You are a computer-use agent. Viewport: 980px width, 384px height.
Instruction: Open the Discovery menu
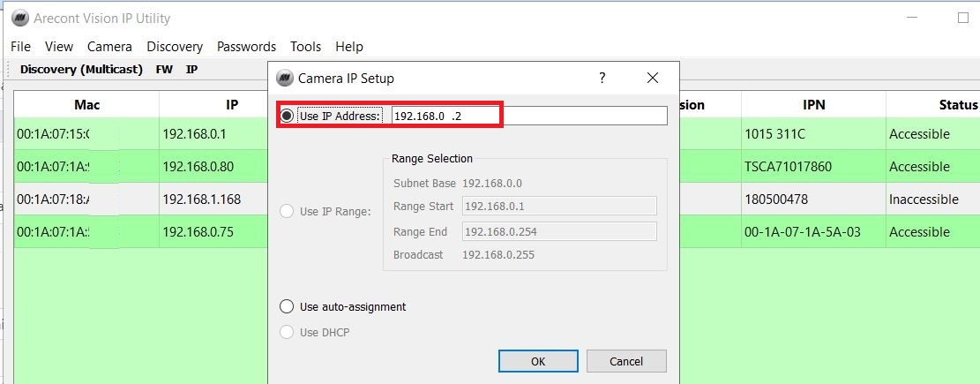click(175, 47)
